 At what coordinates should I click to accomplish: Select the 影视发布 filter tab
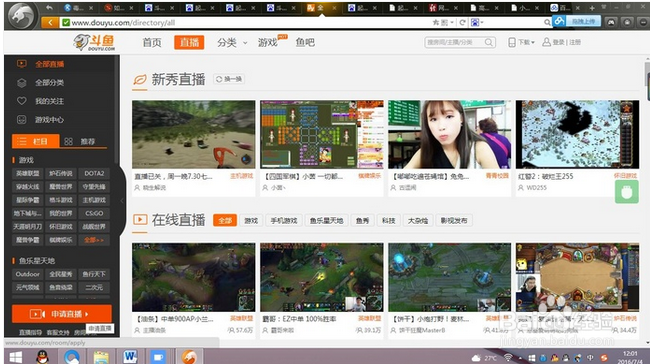click(x=454, y=221)
